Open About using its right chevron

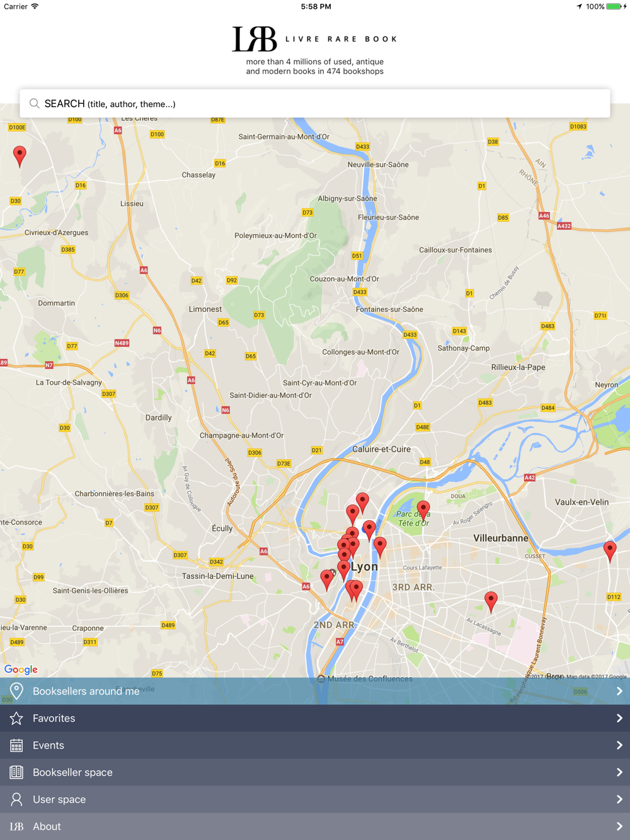pyautogui.click(x=619, y=826)
